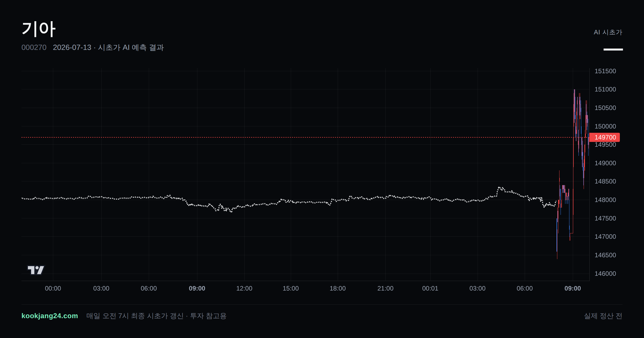
Task: Click the 149000 price axis label
Action: pyautogui.click(x=605, y=163)
